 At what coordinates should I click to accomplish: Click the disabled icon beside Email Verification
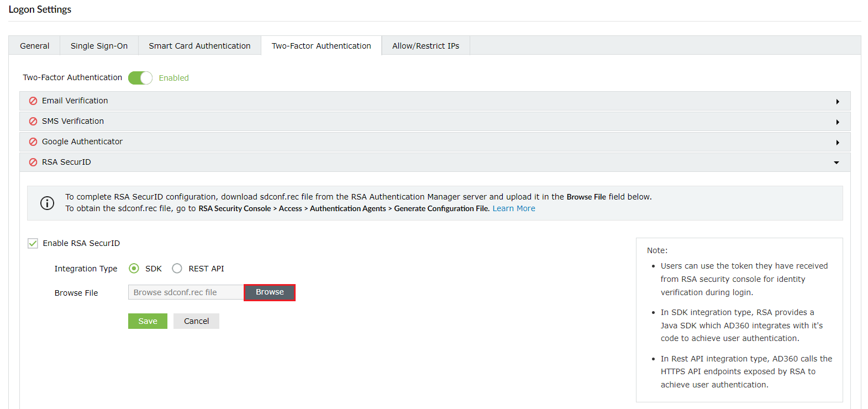click(33, 101)
